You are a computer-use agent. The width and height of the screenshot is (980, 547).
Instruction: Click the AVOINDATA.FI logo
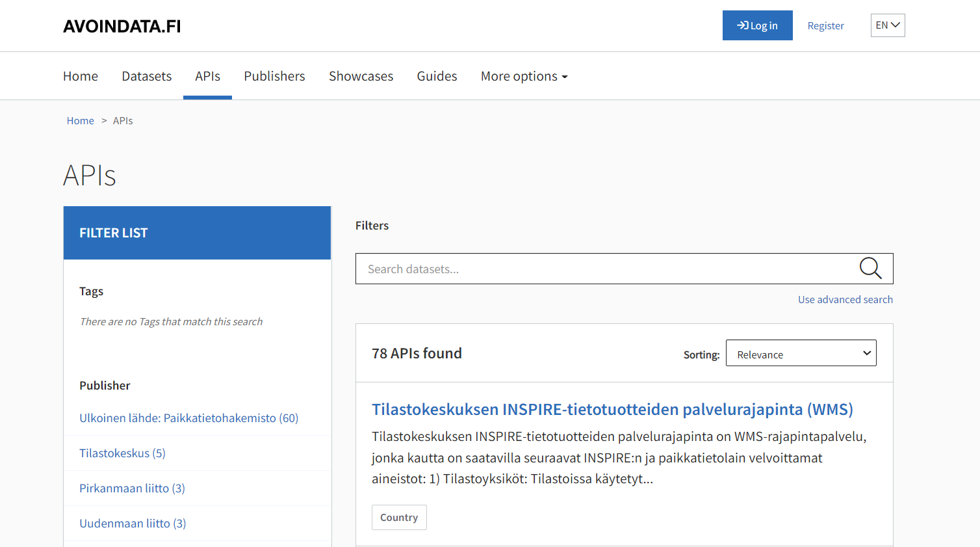point(122,25)
